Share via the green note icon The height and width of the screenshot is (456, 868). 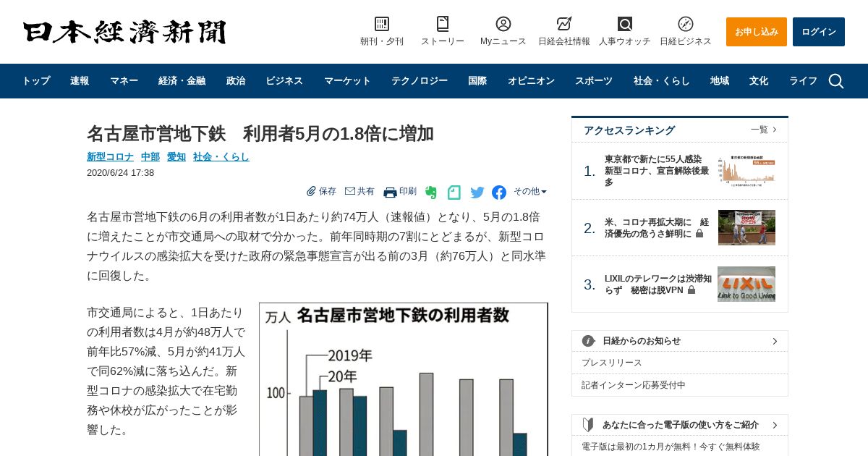point(454,193)
